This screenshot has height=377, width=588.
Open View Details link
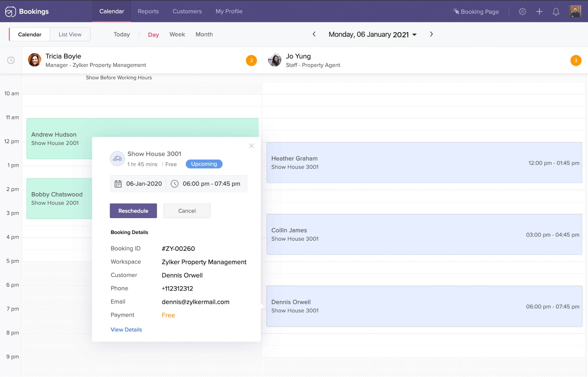click(126, 329)
